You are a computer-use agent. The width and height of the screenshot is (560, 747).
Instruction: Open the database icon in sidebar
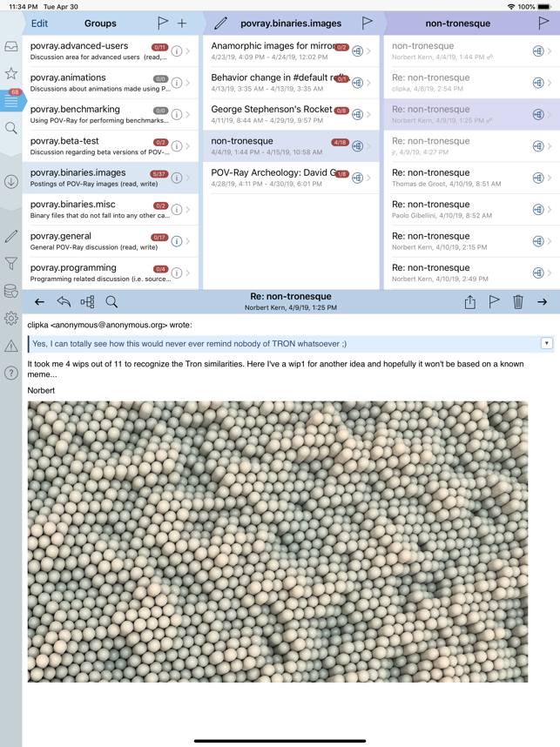[11, 291]
